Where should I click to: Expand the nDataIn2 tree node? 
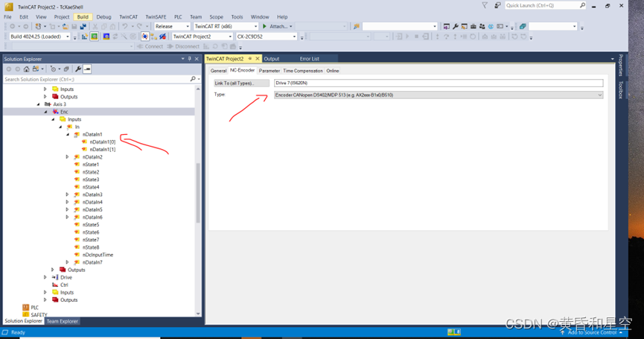point(67,157)
